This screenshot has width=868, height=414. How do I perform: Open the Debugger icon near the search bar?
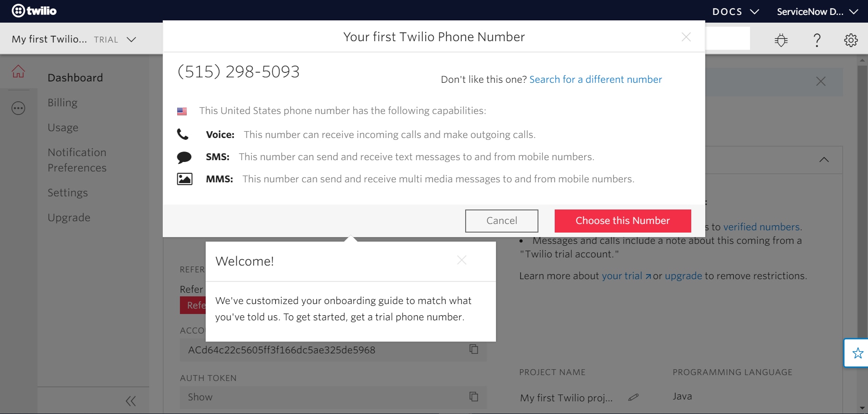pos(781,40)
